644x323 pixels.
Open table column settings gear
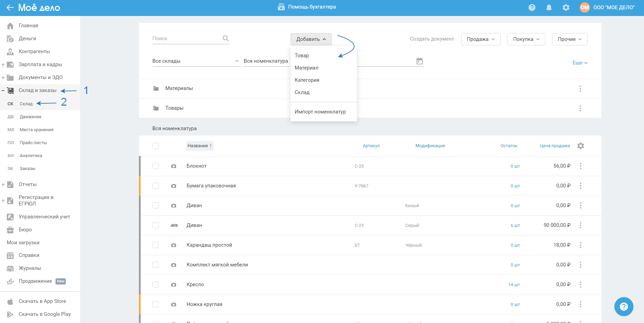580,146
